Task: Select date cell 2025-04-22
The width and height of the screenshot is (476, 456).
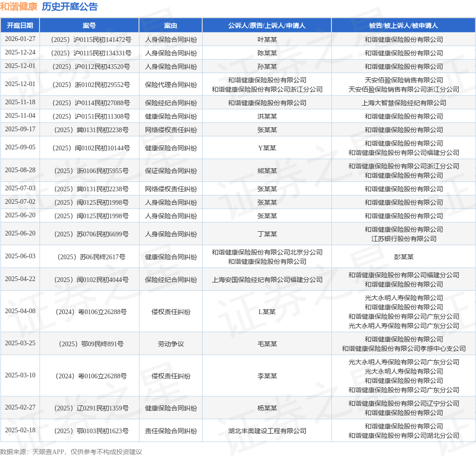Action: click(20, 279)
